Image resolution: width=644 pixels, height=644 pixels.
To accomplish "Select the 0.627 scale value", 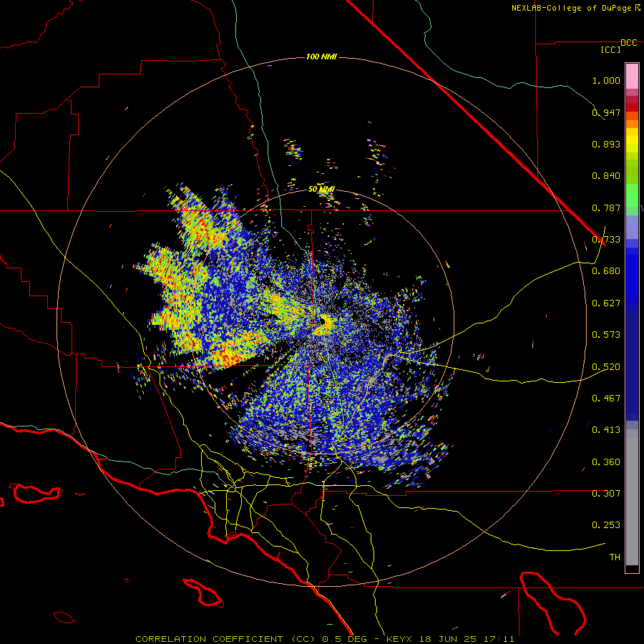I will pyautogui.click(x=606, y=303).
